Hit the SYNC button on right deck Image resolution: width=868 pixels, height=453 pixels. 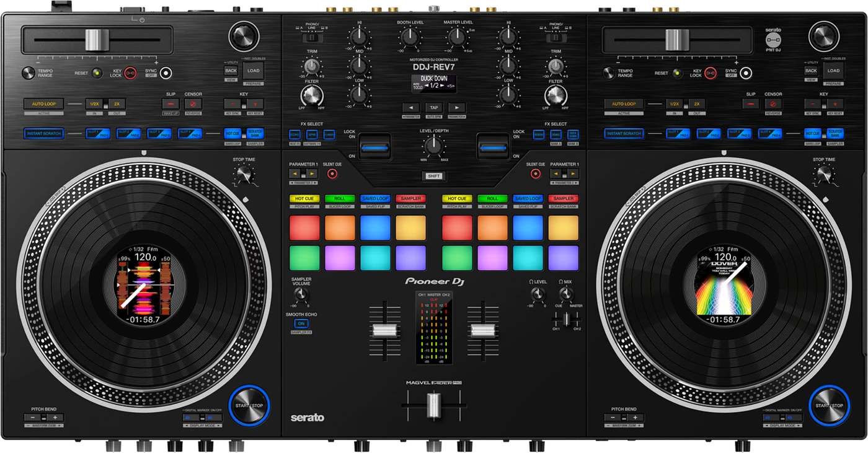[746, 73]
